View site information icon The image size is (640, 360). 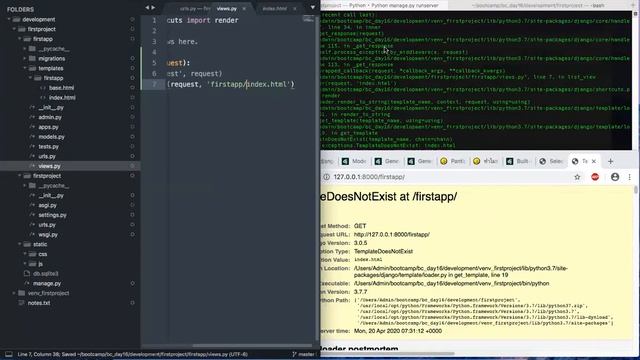[x=327, y=177]
